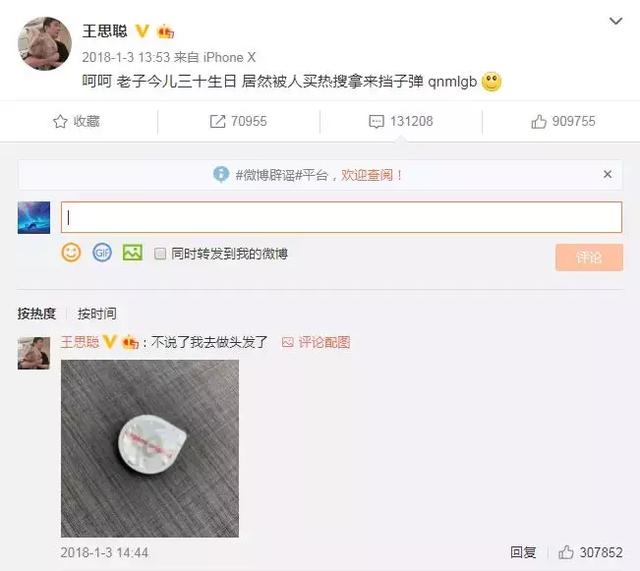
Task: Click into the comment input field
Action: (x=341, y=217)
